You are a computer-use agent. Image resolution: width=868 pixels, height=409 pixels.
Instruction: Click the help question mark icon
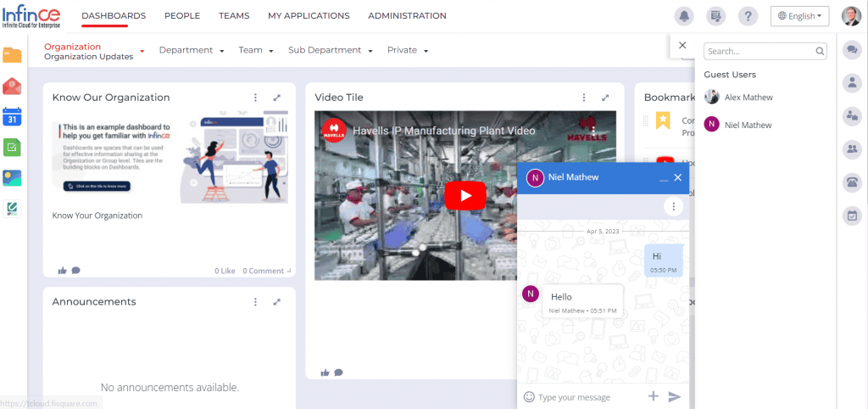[748, 16]
